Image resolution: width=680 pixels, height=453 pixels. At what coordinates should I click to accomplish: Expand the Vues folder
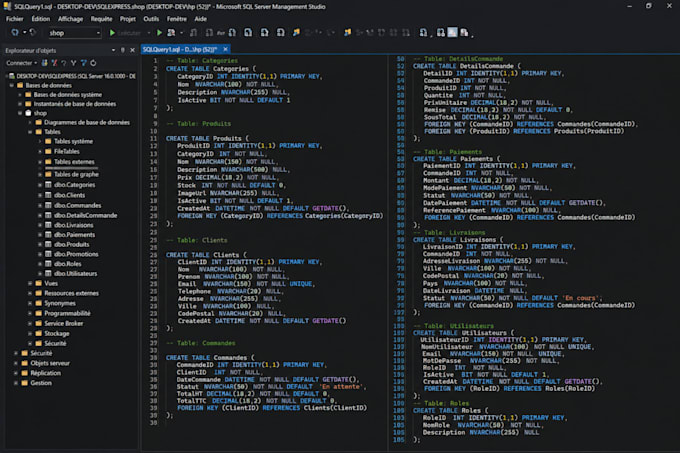click(x=30, y=283)
